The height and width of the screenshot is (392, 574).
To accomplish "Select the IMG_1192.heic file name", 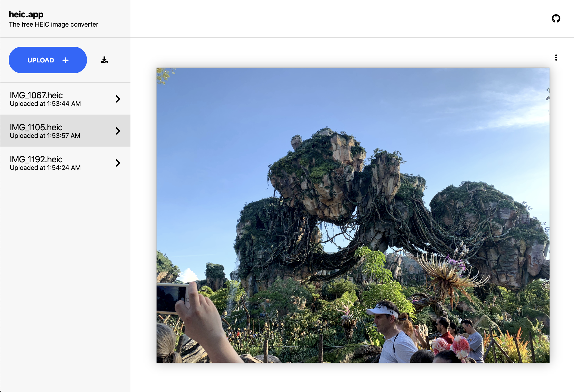I will (x=36, y=159).
